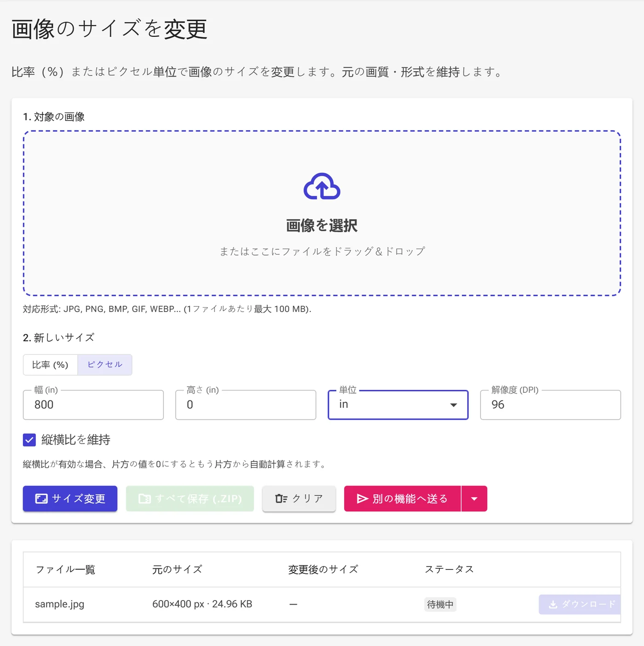
Task: Click the resize icon in サイズ変更 button
Action: pyautogui.click(x=41, y=498)
